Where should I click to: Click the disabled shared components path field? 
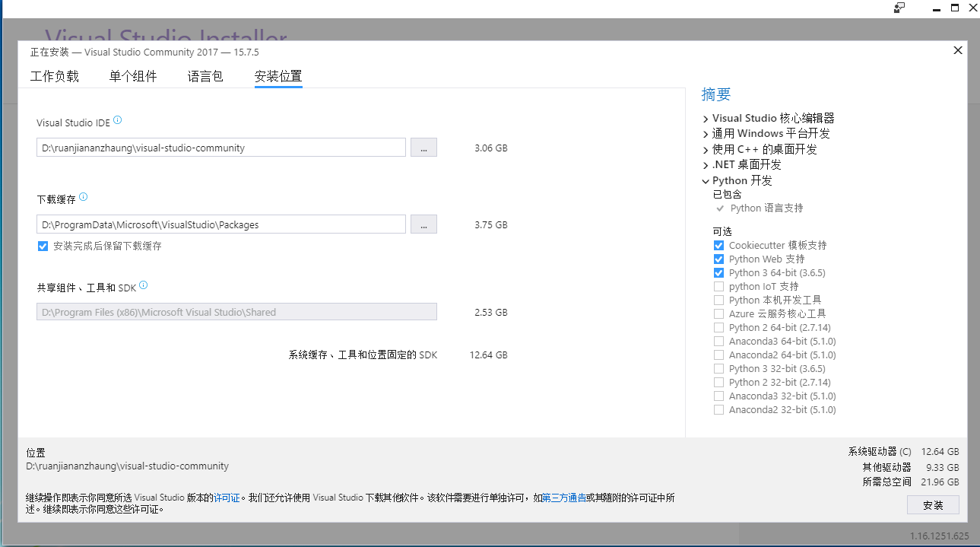click(x=236, y=312)
